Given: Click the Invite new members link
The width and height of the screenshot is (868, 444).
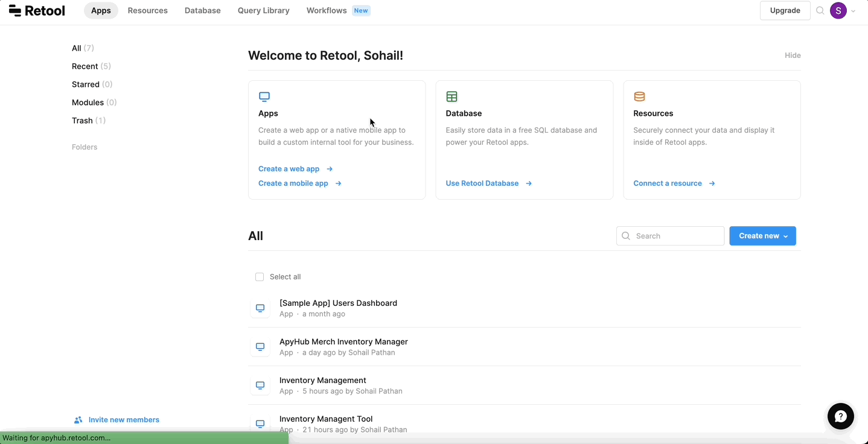Looking at the screenshot, I should pos(124,420).
